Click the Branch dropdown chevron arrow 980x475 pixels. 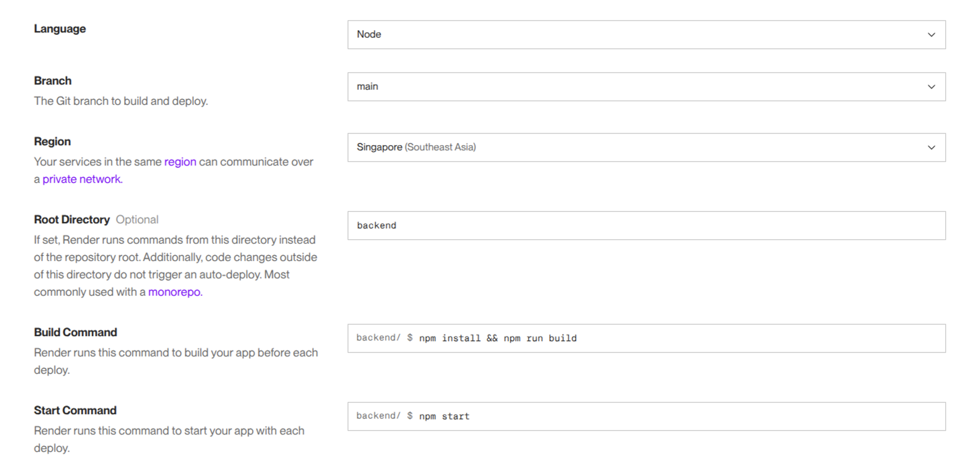(x=931, y=87)
